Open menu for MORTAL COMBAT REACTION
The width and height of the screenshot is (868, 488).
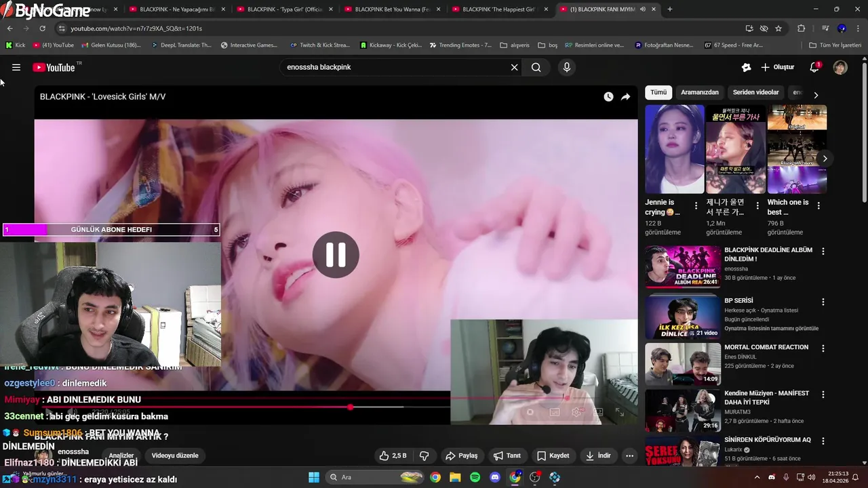[x=823, y=348]
